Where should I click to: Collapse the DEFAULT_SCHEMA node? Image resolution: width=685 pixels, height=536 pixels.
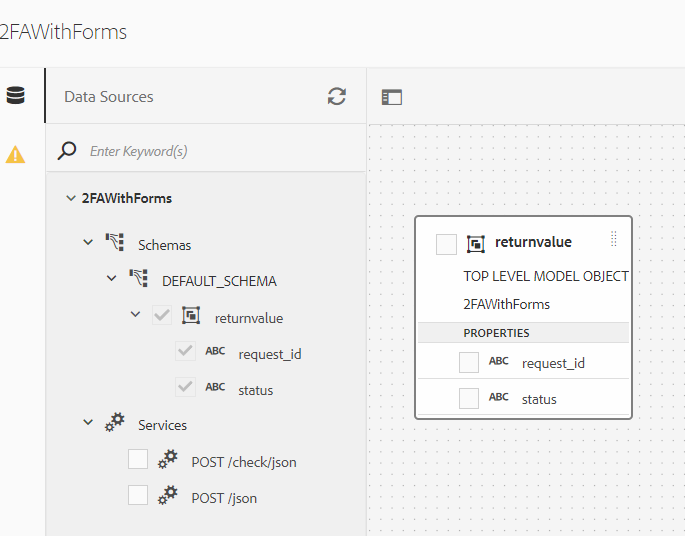point(112,280)
